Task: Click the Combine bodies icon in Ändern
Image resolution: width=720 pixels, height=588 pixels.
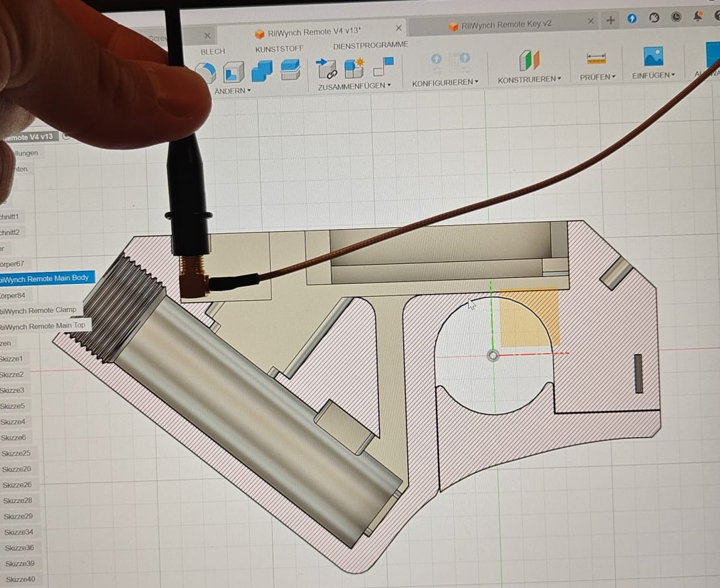Action: tap(262, 71)
